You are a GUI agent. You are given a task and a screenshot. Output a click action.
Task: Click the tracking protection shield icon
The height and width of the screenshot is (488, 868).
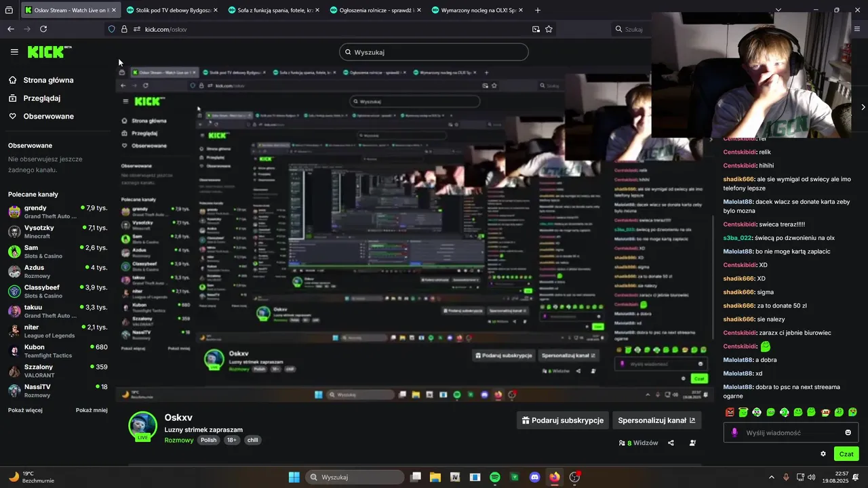[x=111, y=29]
